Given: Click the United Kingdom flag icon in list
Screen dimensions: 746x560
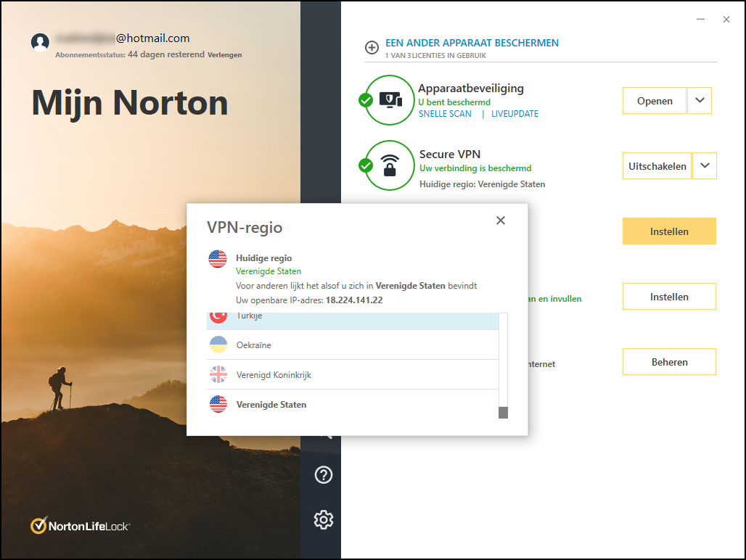Looking at the screenshot, I should tap(218, 374).
